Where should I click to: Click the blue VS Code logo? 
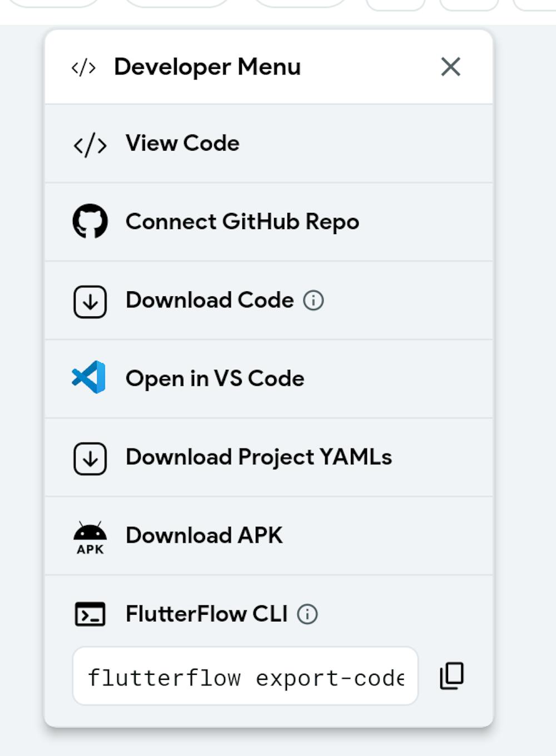[x=89, y=377]
